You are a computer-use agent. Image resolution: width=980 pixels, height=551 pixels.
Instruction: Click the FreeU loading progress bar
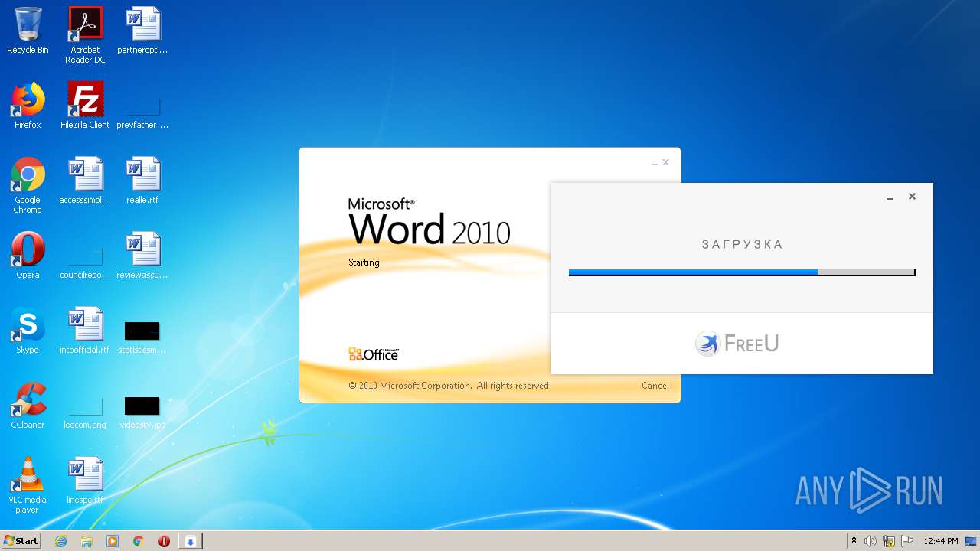click(742, 272)
